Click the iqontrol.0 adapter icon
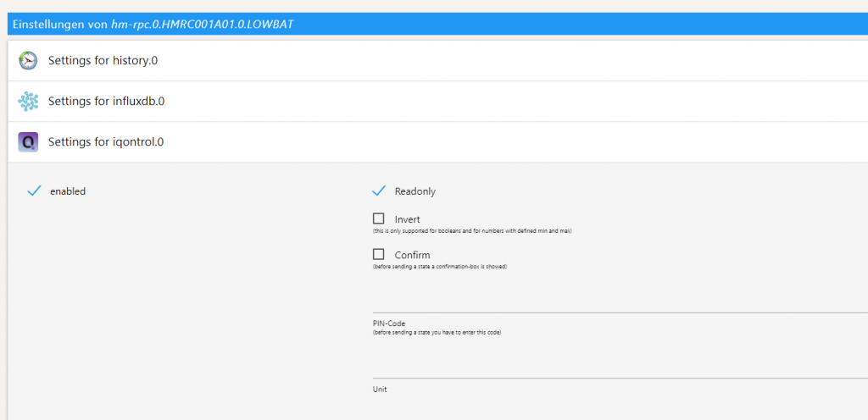The width and height of the screenshot is (868, 420). pos(28,142)
